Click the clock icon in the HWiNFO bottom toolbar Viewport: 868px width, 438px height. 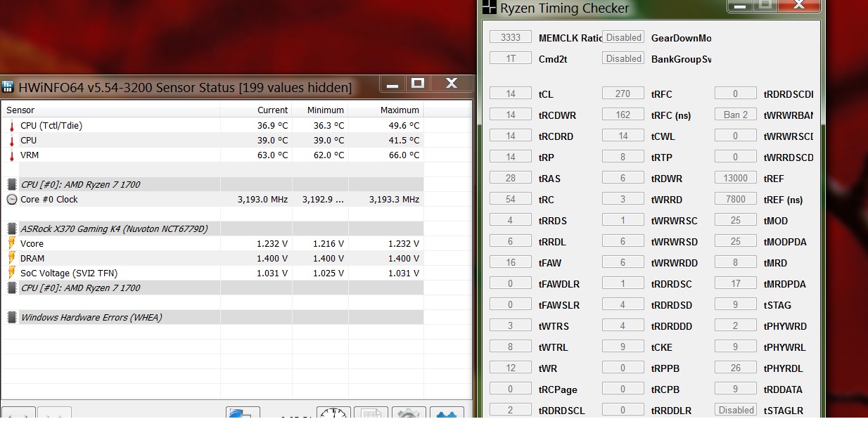[333, 413]
